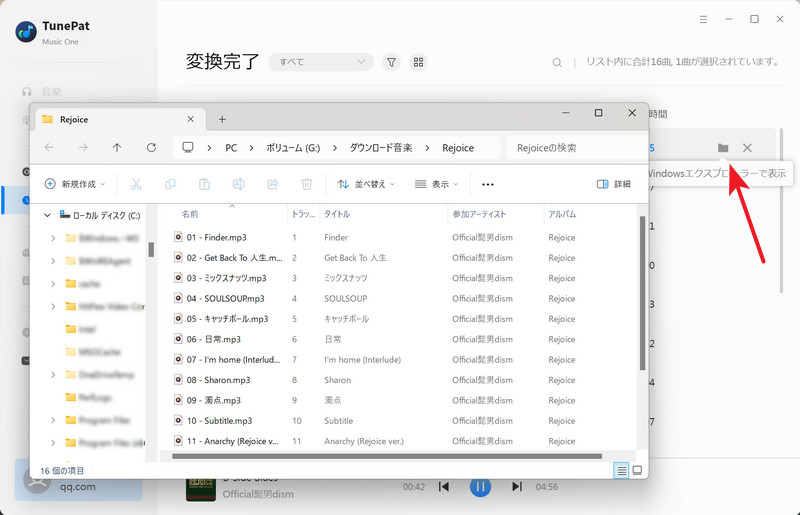Pause playback in TunePat player
Image resolution: width=800 pixels, height=515 pixels.
coord(480,486)
